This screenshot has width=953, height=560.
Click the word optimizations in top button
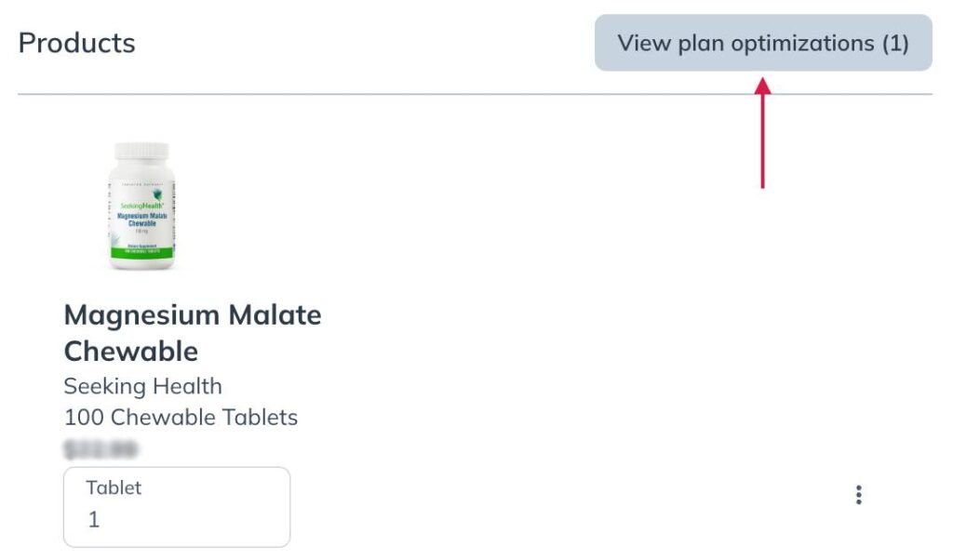[802, 44]
